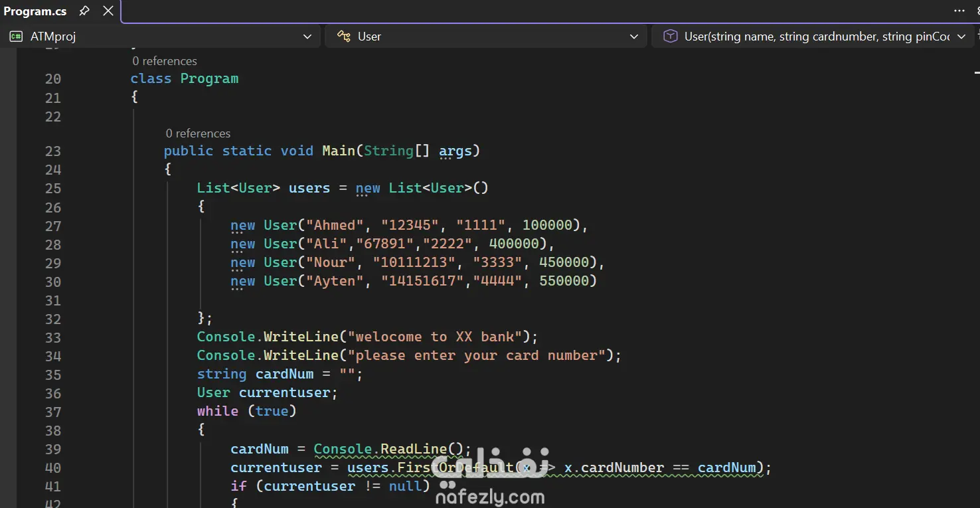Click the "if" keyword on line 41
This screenshot has height=508, width=980.
(238, 486)
